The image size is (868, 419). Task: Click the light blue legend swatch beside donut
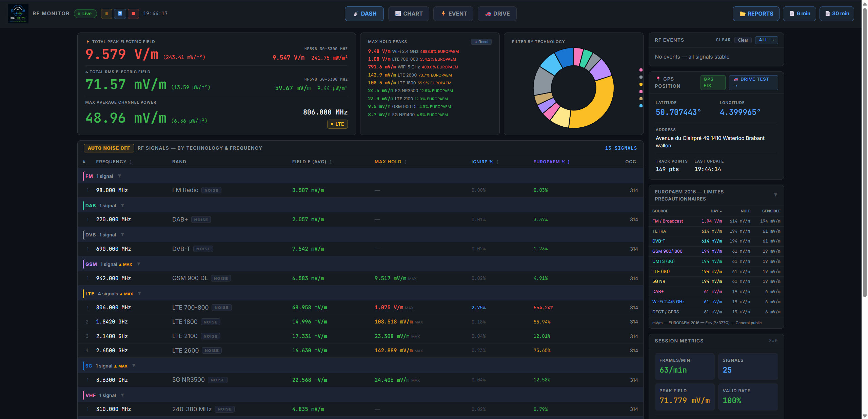pos(641,106)
